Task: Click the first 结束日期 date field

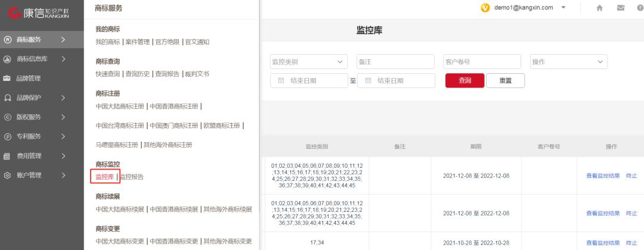Action: pyautogui.click(x=309, y=81)
